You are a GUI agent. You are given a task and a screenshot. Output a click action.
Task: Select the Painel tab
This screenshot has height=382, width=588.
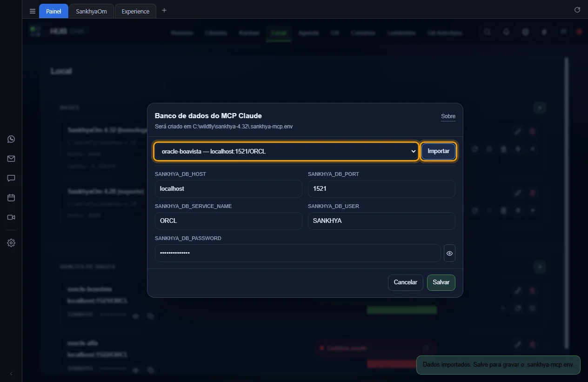tap(53, 11)
